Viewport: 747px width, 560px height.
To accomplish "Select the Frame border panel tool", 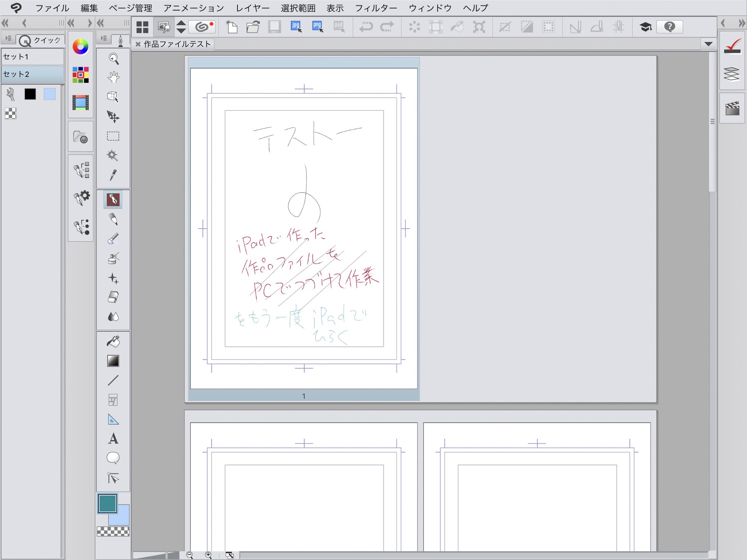I will 113,400.
